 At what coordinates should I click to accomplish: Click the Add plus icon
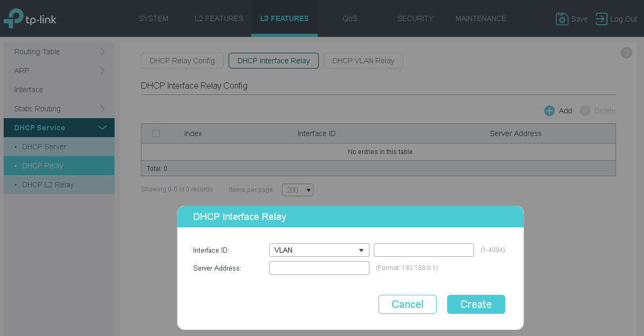(x=550, y=111)
